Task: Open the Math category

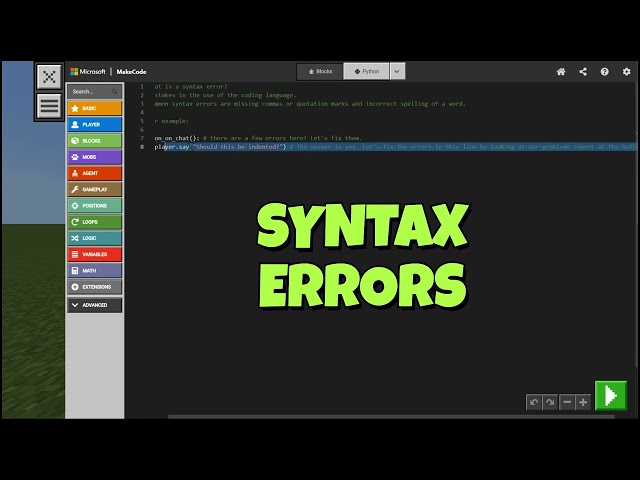Action: [x=94, y=270]
